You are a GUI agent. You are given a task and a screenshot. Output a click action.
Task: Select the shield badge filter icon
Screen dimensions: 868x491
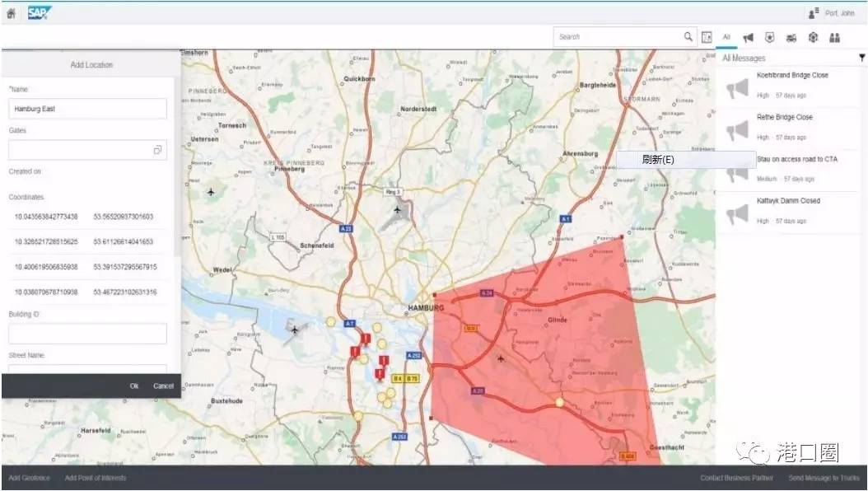click(769, 37)
